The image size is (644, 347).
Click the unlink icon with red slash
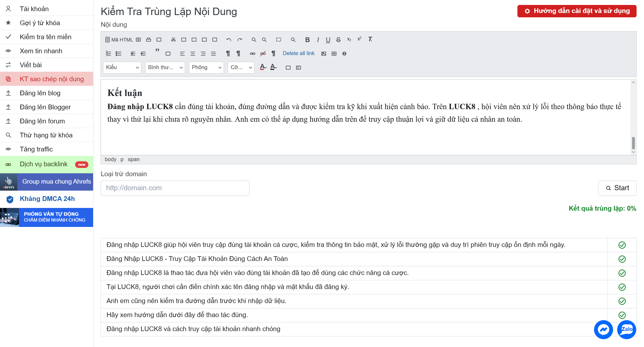coord(263,53)
